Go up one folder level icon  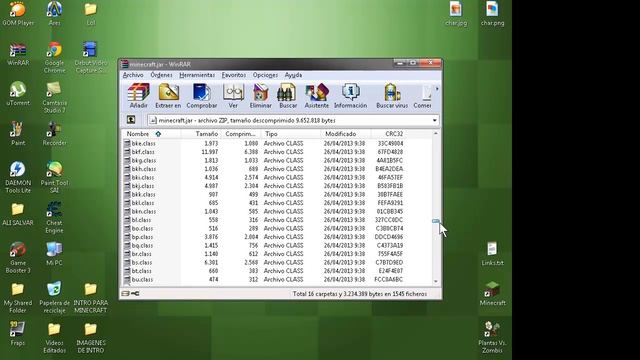pyautogui.click(x=131, y=120)
